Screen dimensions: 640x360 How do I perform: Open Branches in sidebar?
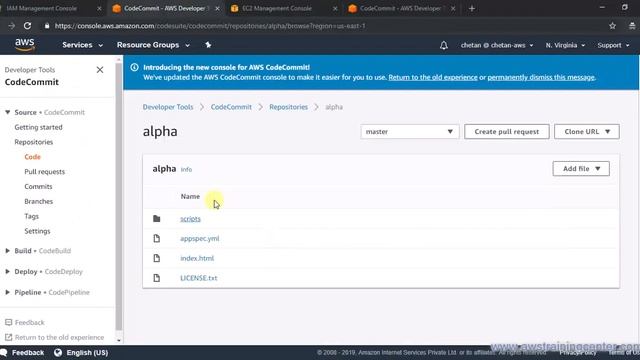[x=38, y=201]
